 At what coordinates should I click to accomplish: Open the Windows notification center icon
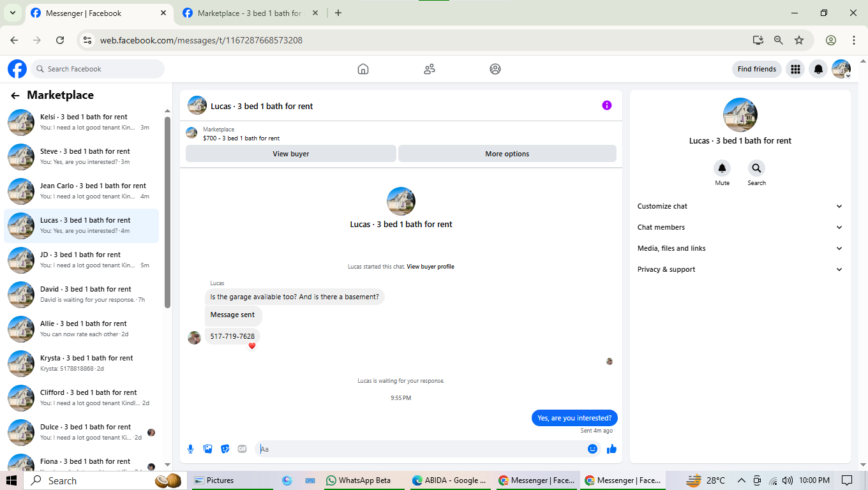click(847, 480)
